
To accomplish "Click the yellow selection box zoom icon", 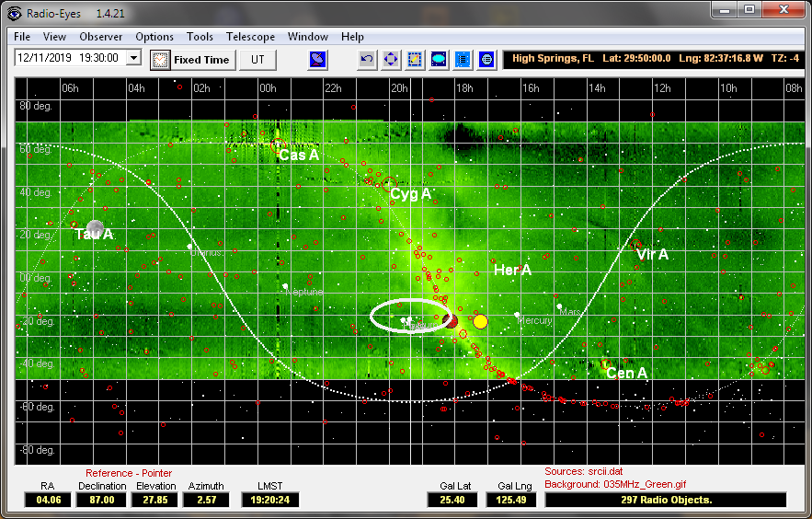I will tap(415, 59).
